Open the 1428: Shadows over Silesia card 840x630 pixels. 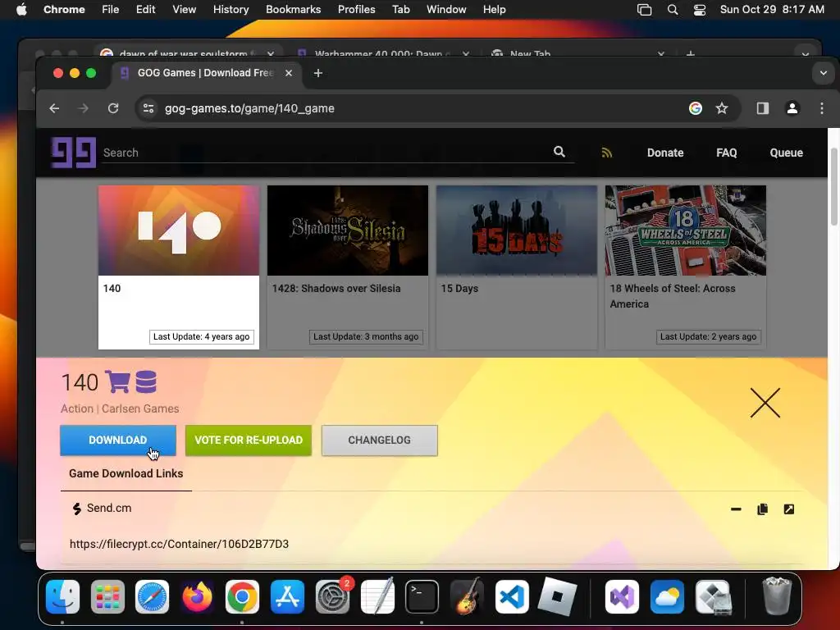tap(348, 267)
